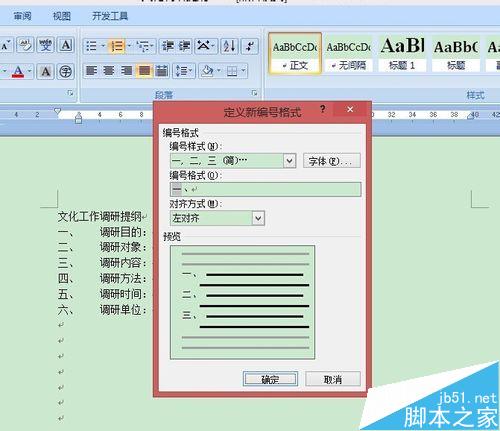Expand the Shading color dropdown arrow
500x431 pixels.
click(x=219, y=71)
